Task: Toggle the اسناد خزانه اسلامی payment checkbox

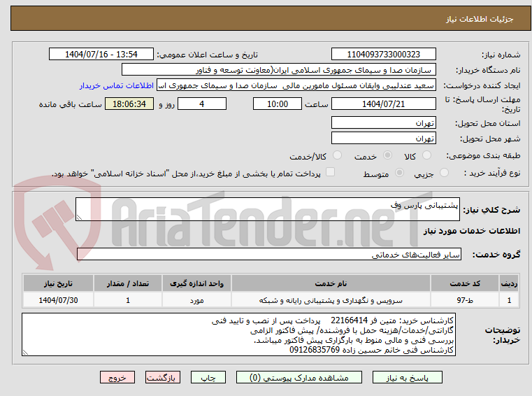Action: pyautogui.click(x=330, y=172)
